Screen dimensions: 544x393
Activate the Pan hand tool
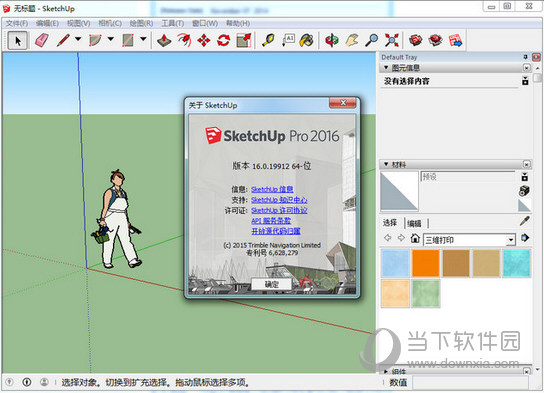[352, 41]
